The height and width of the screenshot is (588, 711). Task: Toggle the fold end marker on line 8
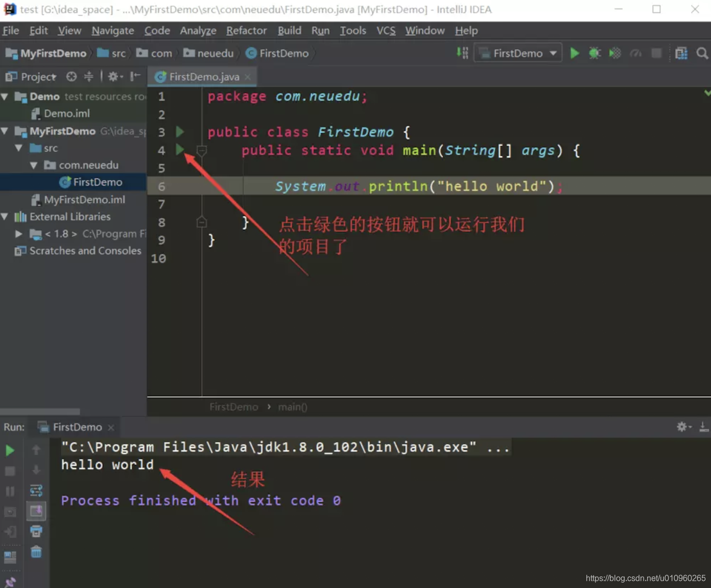tap(201, 222)
